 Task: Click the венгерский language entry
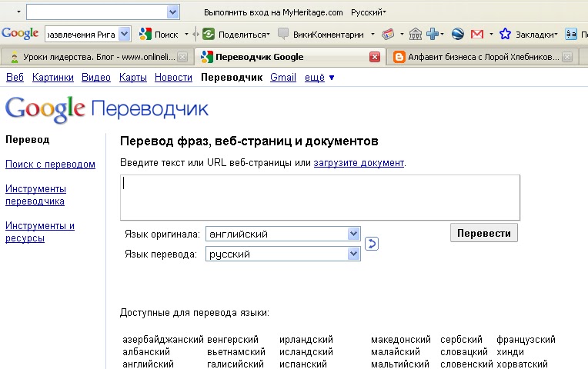pyautogui.click(x=232, y=340)
